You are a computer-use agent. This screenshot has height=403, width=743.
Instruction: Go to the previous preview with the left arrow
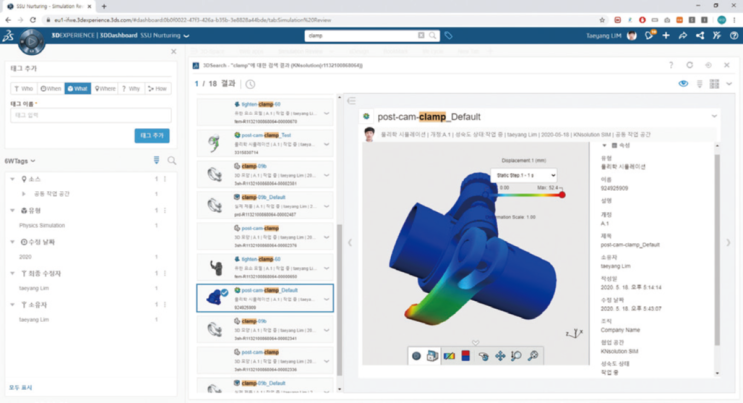350,243
